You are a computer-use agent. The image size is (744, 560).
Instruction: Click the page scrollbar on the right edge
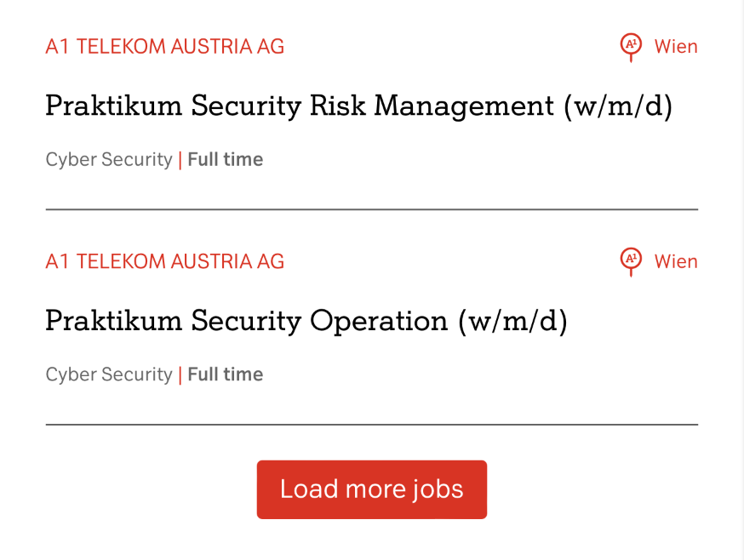click(x=740, y=280)
